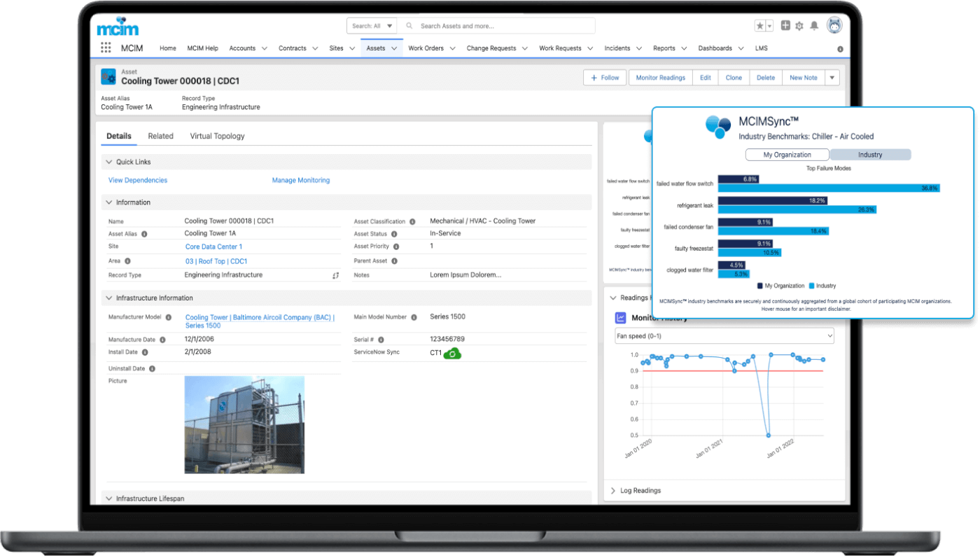Viewport: 980px width, 556px height.
Task: Click the MCIMSync bubbles logo
Action: point(718,126)
